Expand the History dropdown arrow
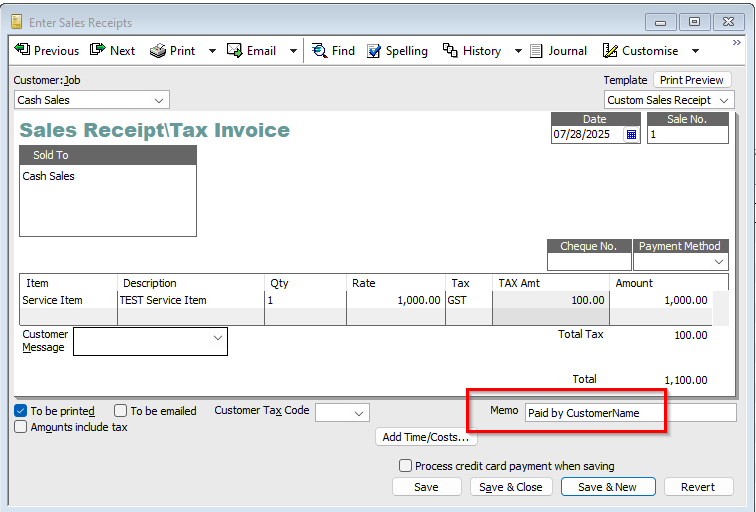This screenshot has width=756, height=512. pyautogui.click(x=518, y=51)
